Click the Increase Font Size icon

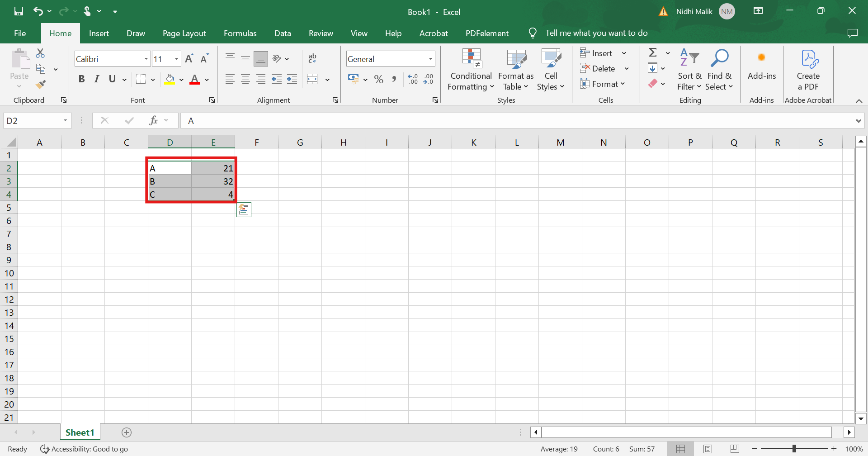click(x=189, y=59)
